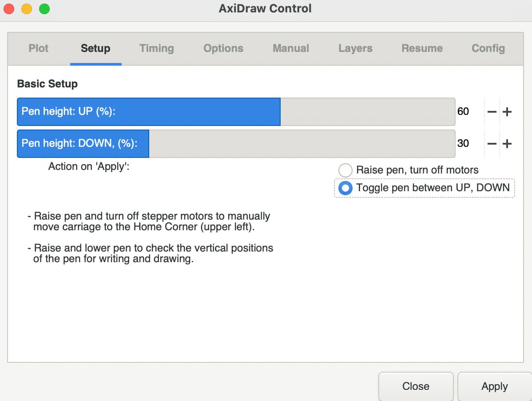Image resolution: width=532 pixels, height=401 pixels.
Task: Go to the Config tab
Action: [488, 48]
